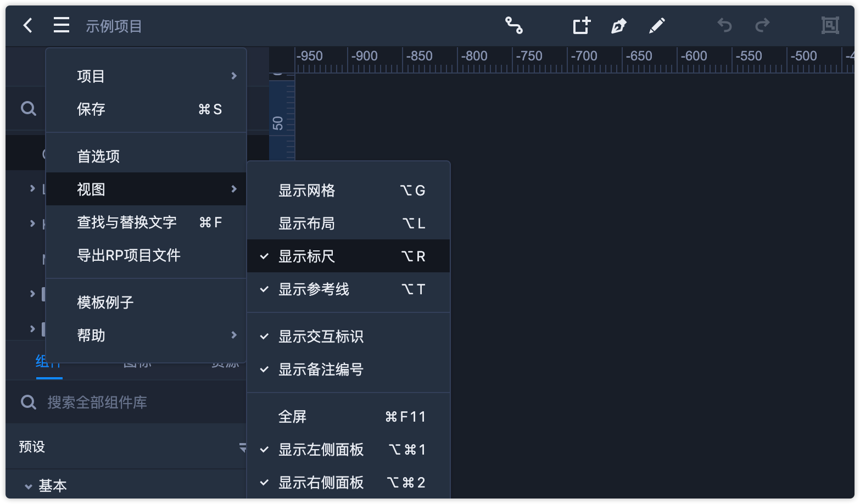Select the pencil tool

657,25
